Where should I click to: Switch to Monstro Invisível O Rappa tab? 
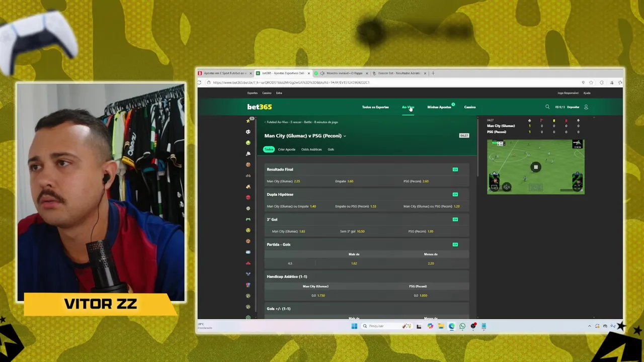tap(342, 73)
